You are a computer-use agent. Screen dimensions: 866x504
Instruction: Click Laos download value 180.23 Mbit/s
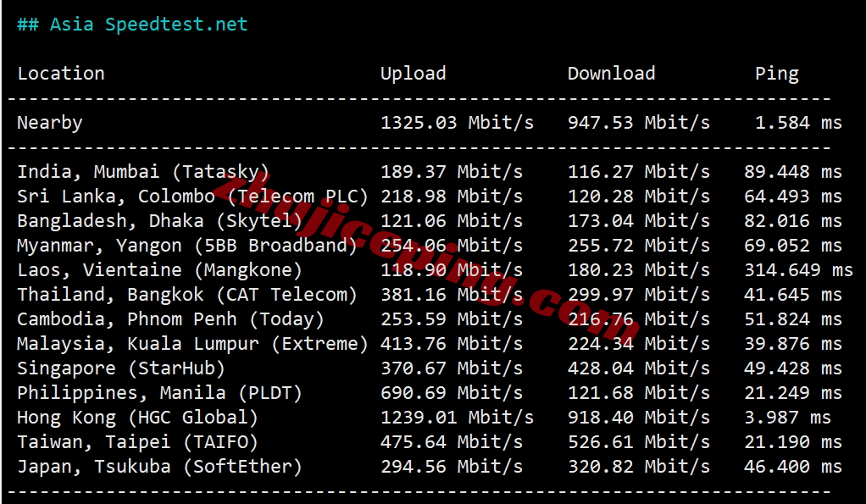coord(639,270)
